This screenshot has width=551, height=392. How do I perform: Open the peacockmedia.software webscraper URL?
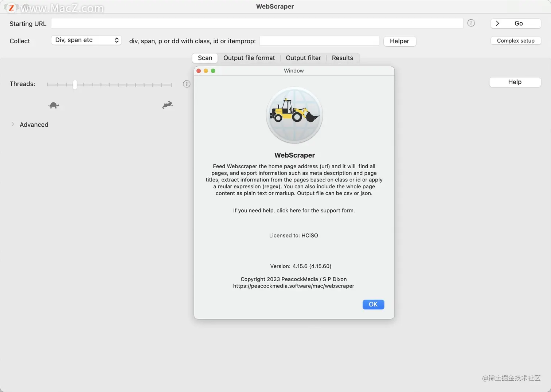tap(294, 286)
